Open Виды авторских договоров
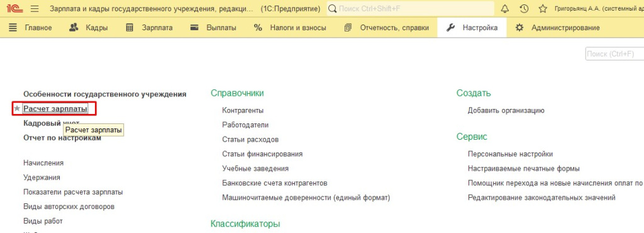Viewport: 644px width, 233px height. 69,207
